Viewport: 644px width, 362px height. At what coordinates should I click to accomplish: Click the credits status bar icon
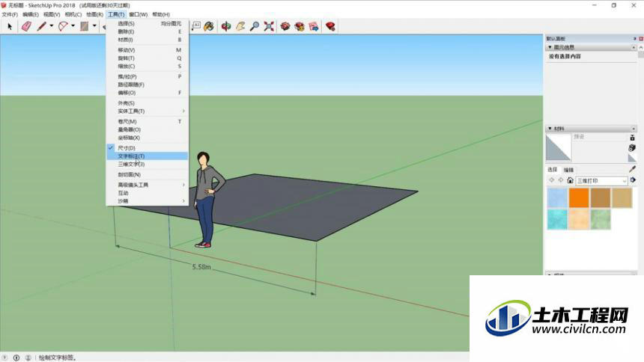[16, 358]
